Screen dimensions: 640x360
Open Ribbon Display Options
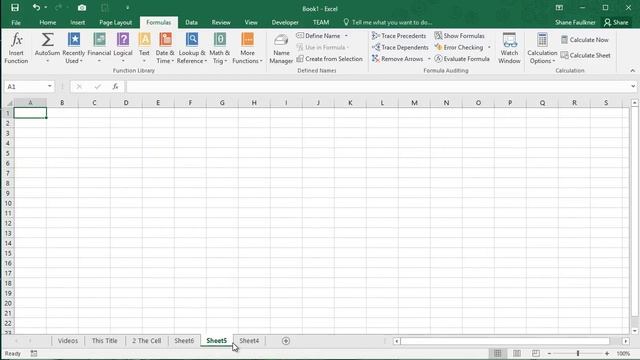[559, 8]
